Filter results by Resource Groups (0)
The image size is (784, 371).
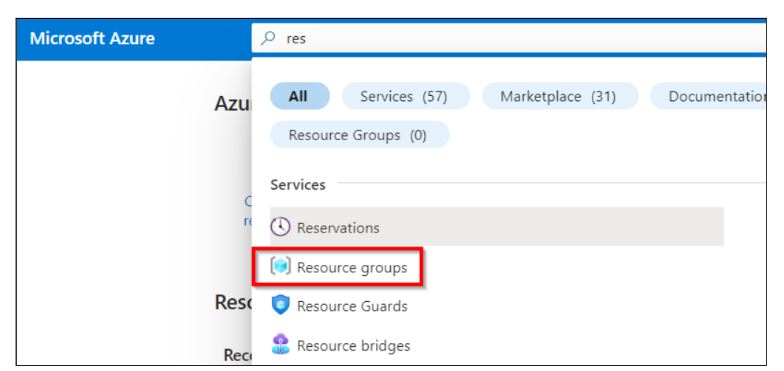[x=360, y=135]
